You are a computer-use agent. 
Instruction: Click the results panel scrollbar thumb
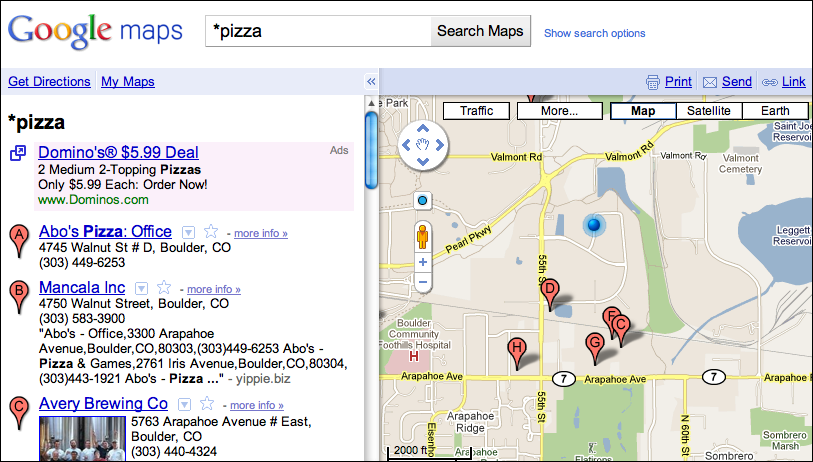tap(371, 150)
